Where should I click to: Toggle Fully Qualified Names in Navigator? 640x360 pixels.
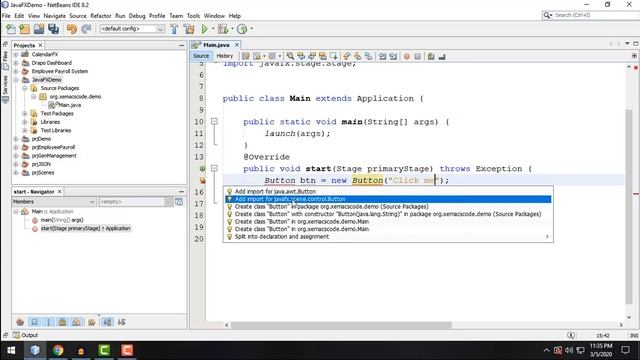point(92,322)
